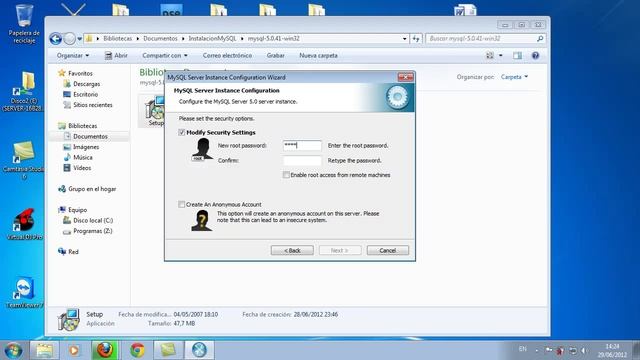Screen dimensions: 640x360
Task: Click Bibliotecas in the address bar
Action: coord(118,38)
